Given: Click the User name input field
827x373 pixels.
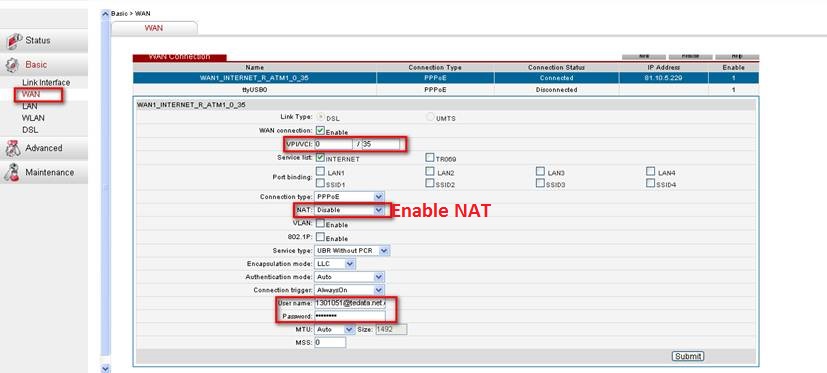Looking at the screenshot, I should [350, 303].
